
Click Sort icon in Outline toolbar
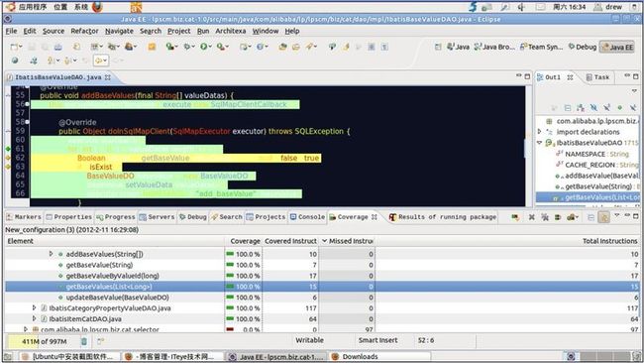[x=581, y=108]
